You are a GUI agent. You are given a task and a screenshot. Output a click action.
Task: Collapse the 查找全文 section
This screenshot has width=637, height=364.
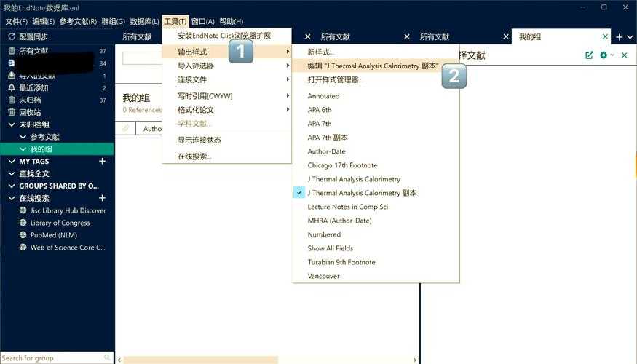coord(12,173)
